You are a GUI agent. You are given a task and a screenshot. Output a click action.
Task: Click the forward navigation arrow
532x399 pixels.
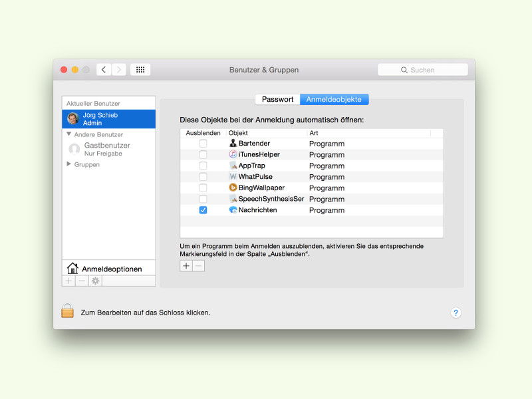119,70
